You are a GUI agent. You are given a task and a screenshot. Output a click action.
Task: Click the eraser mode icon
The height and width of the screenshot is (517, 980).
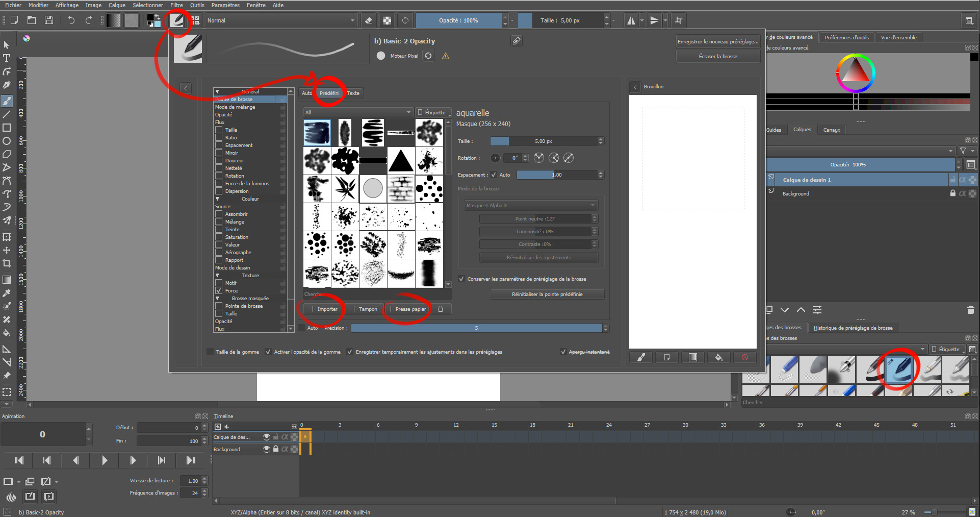click(369, 20)
